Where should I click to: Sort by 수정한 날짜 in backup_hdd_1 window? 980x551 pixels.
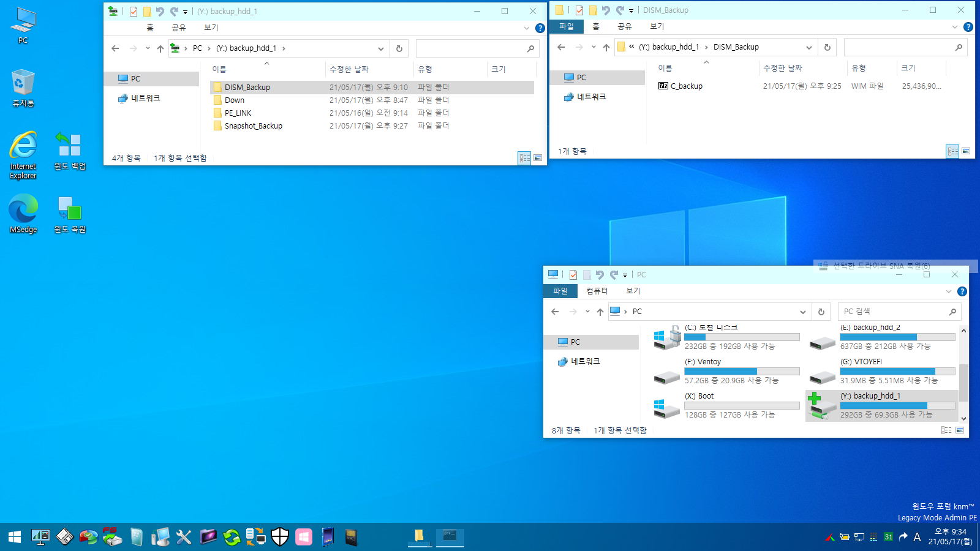349,70
